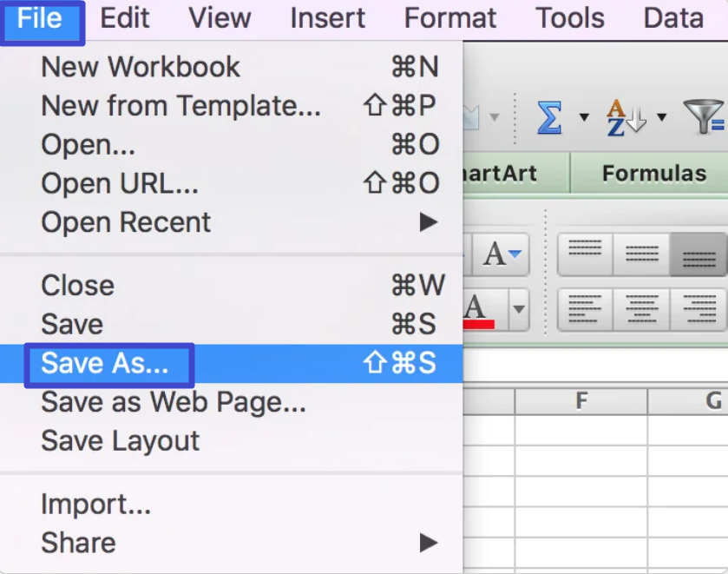Viewport: 728px width, 574px height.
Task: Expand the Open Recent submenu
Action: pyautogui.click(x=231, y=222)
